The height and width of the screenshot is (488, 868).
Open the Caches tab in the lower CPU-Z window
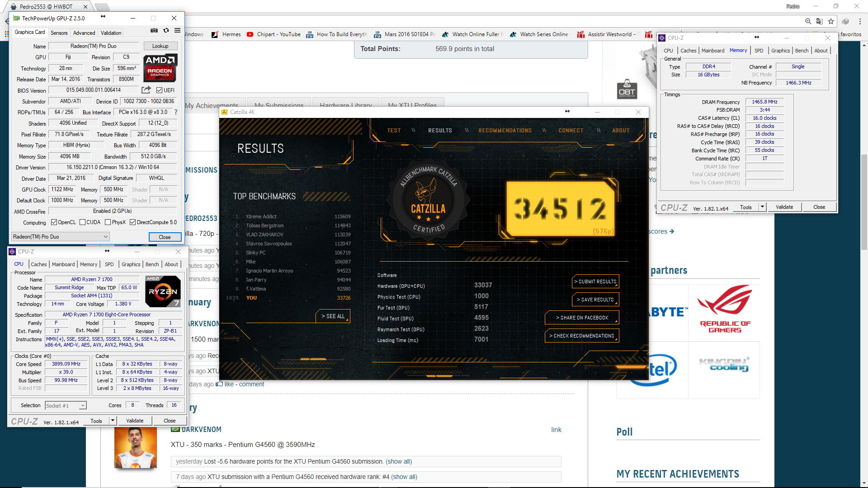38,264
